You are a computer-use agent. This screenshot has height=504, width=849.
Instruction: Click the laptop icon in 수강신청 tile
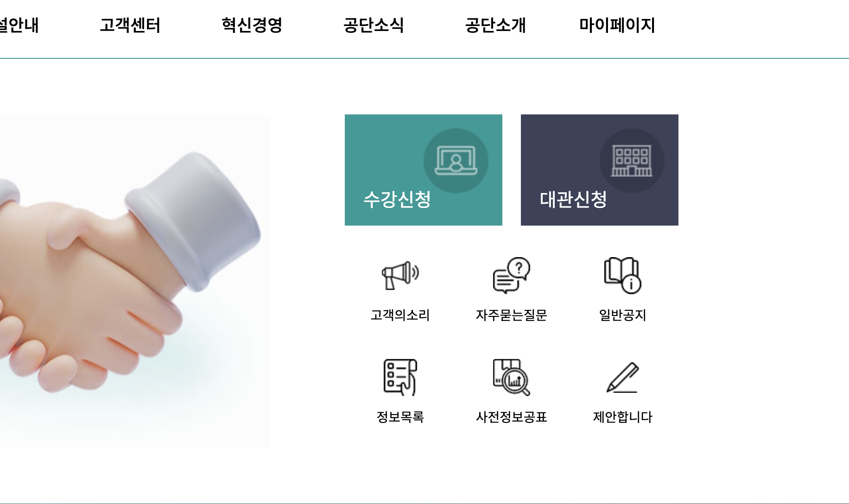[x=456, y=161]
